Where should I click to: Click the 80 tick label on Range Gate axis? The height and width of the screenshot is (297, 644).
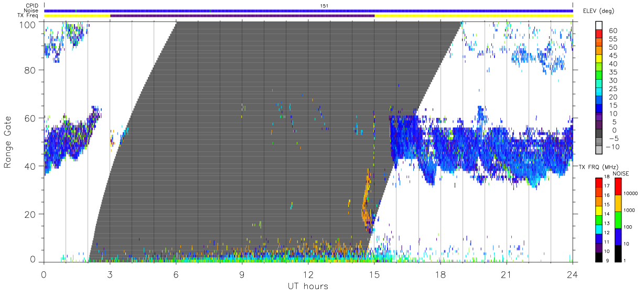(x=30, y=70)
